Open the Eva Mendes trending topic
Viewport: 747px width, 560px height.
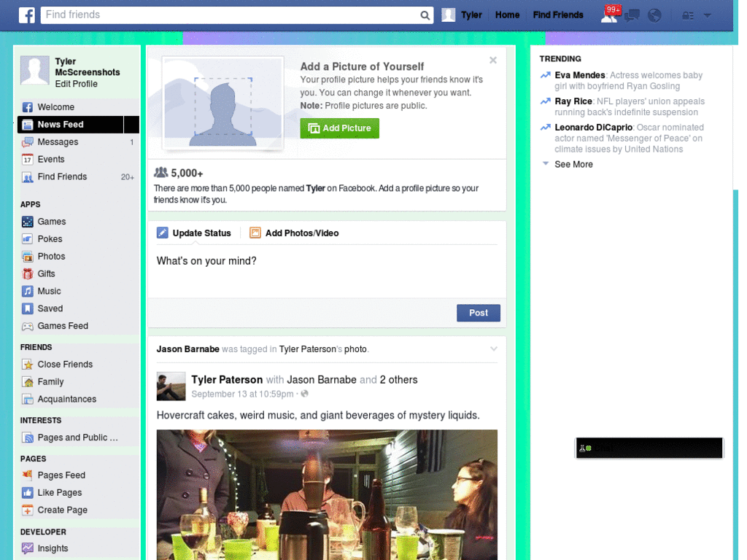[580, 75]
